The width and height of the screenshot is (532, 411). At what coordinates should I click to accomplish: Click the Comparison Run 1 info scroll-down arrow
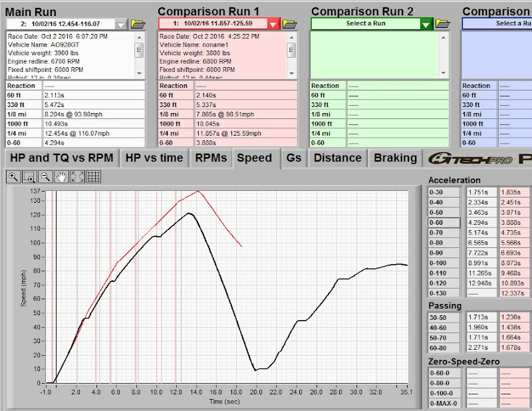coord(291,73)
